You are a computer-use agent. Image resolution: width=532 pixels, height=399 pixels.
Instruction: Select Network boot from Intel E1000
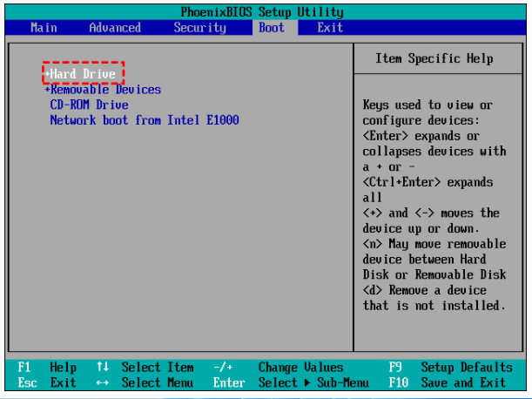pos(145,120)
